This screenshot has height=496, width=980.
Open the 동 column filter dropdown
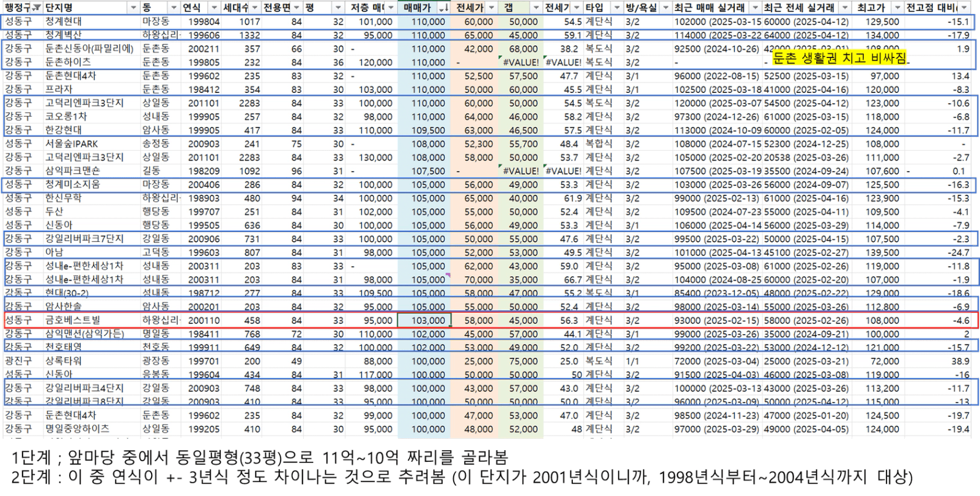174,7
